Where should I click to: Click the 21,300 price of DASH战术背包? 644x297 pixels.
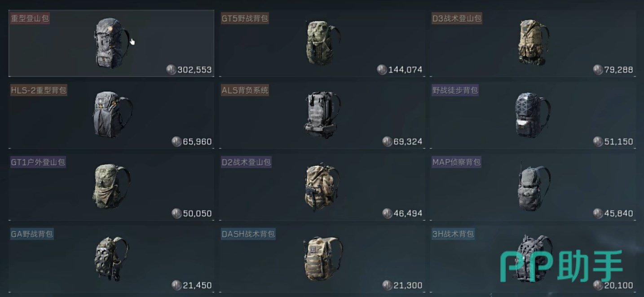[x=408, y=285]
